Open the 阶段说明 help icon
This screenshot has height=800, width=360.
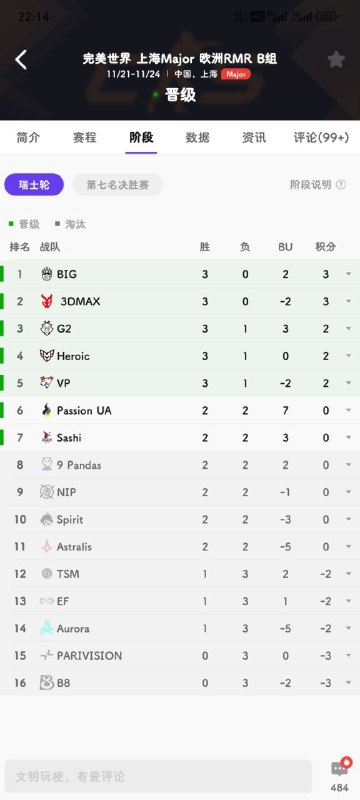tap(341, 185)
